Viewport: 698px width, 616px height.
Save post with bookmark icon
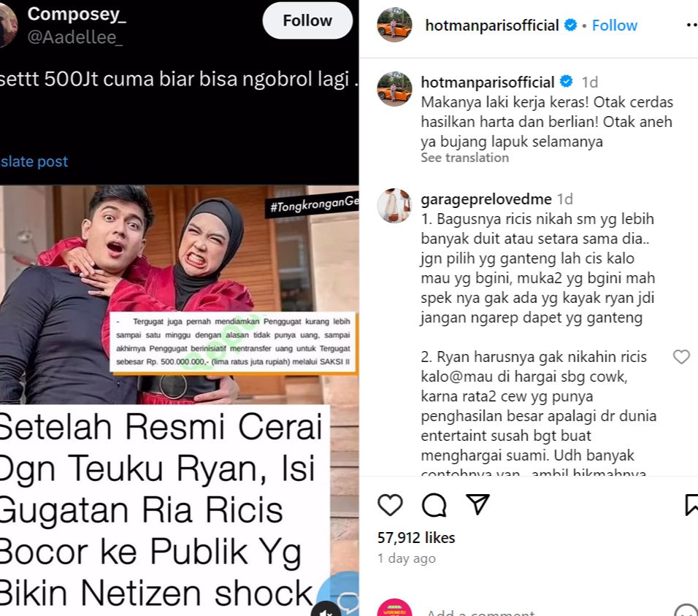coord(691,505)
